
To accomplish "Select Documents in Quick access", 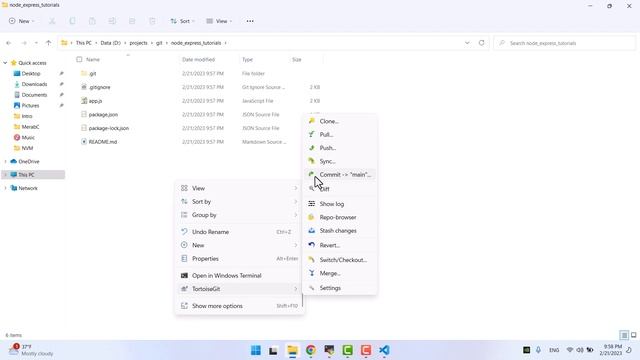I will [33, 95].
